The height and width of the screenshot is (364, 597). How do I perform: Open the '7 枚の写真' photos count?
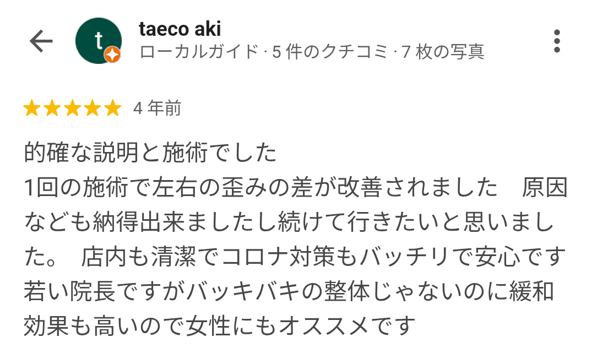pyautogui.click(x=443, y=52)
